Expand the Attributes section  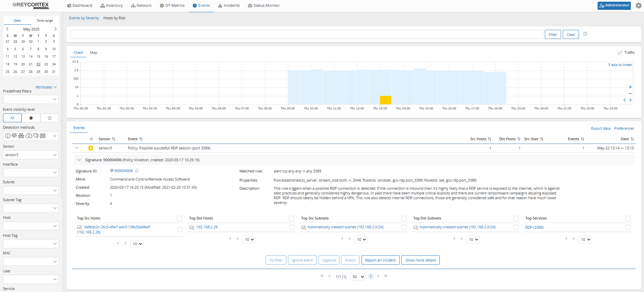point(46,87)
